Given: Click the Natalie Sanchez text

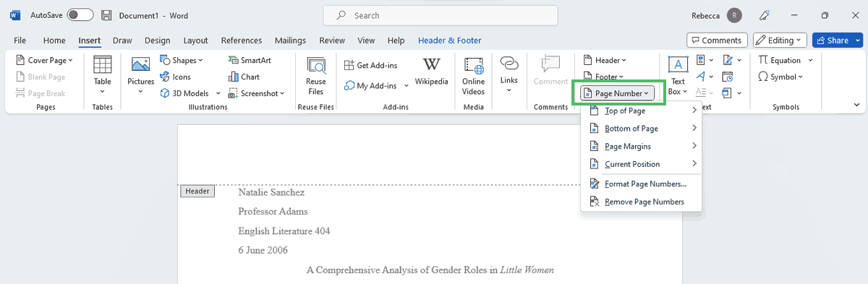Looking at the screenshot, I should tap(271, 192).
